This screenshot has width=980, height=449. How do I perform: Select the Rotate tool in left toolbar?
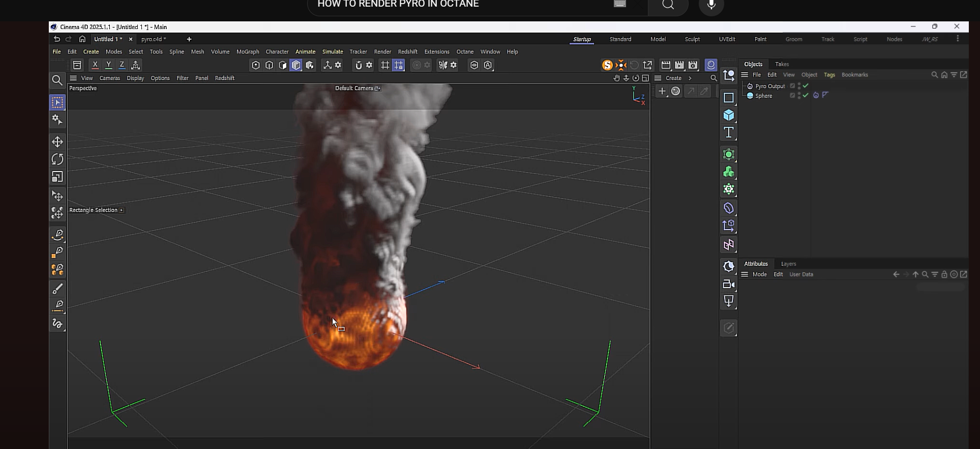(57, 159)
